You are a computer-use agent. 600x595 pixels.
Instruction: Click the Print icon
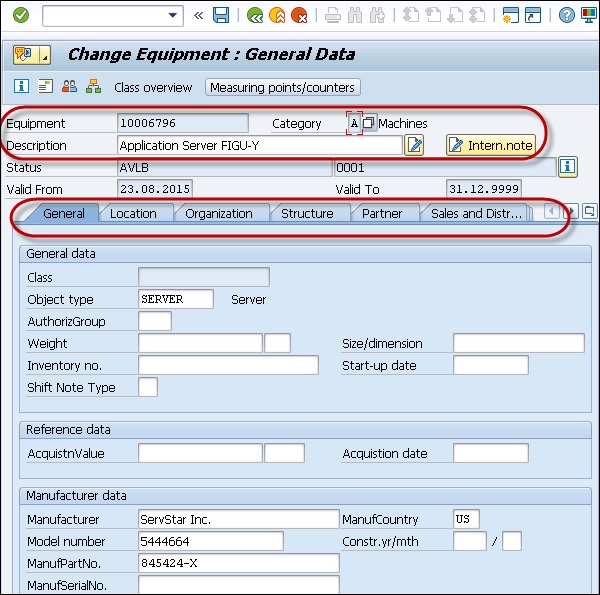[333, 16]
